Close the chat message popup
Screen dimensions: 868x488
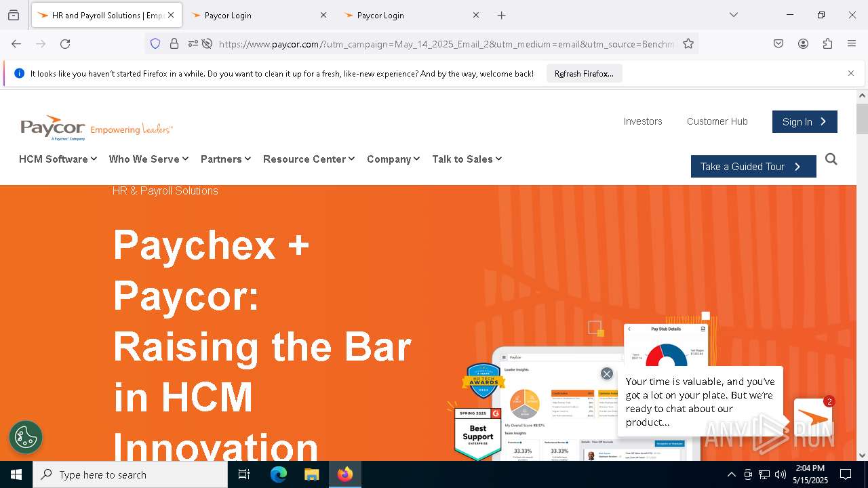[x=607, y=373]
